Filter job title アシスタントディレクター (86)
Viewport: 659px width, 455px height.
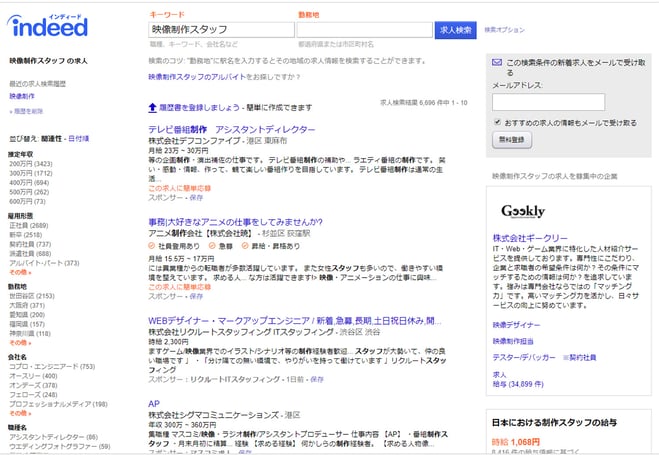tap(53, 437)
